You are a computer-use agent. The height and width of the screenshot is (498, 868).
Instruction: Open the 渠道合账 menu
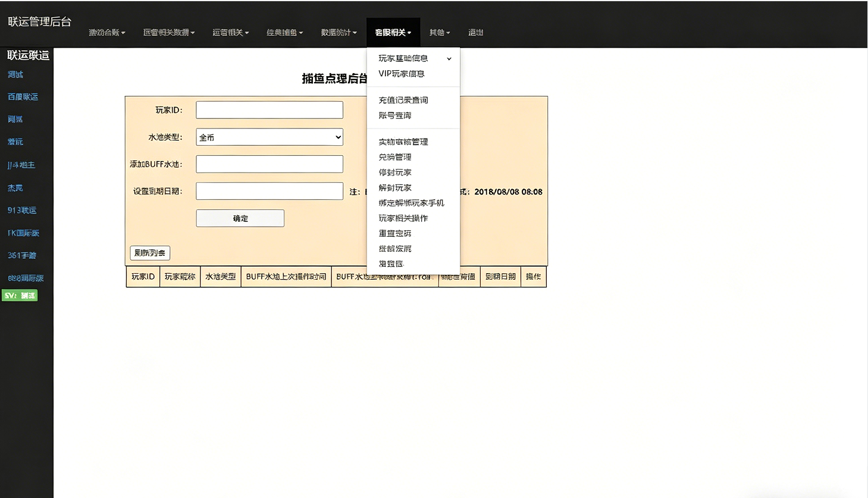coord(106,32)
